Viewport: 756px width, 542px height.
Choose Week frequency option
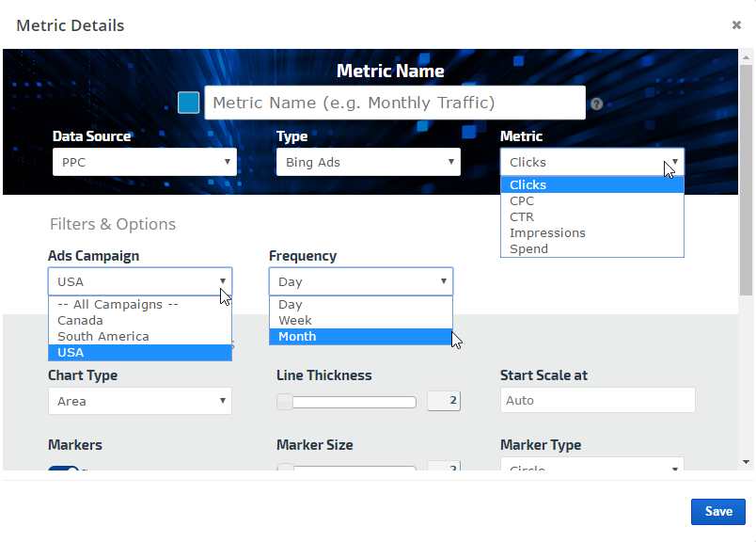[295, 321]
